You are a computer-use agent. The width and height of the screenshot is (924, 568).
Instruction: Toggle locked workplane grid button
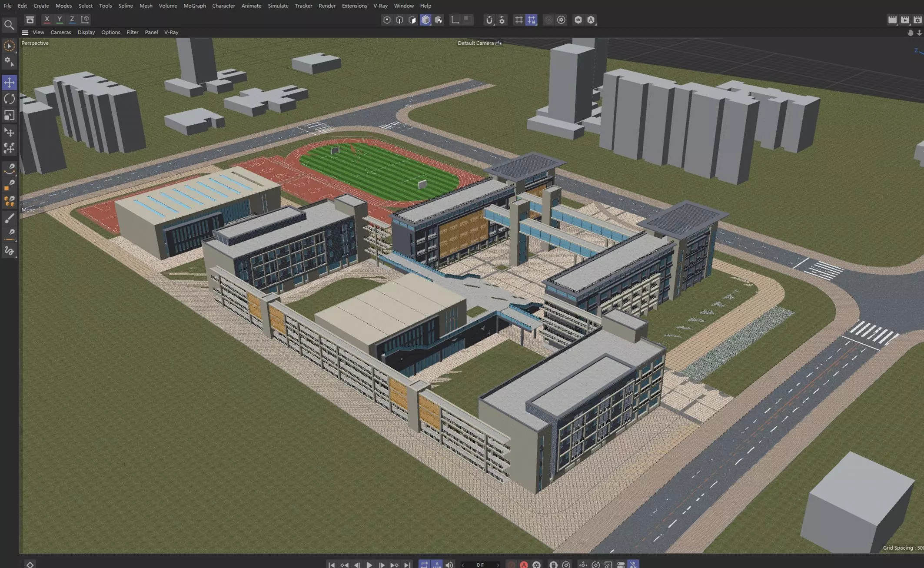pyautogui.click(x=532, y=20)
